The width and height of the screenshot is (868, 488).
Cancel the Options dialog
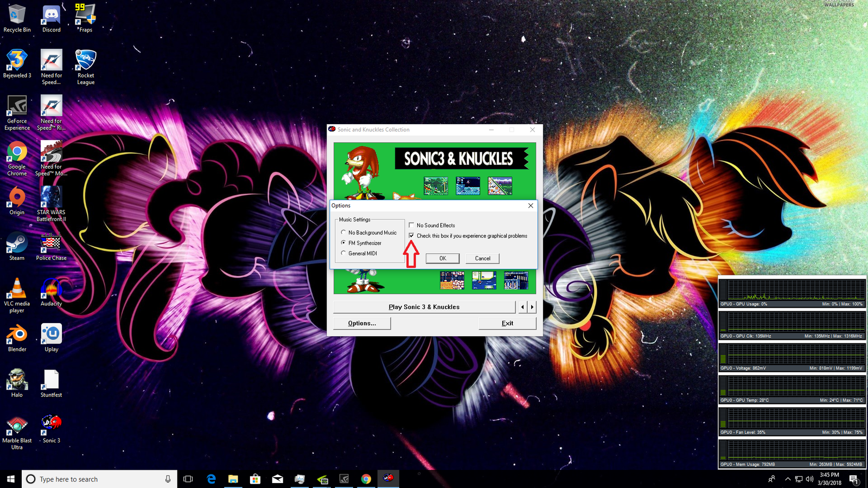[x=482, y=259]
